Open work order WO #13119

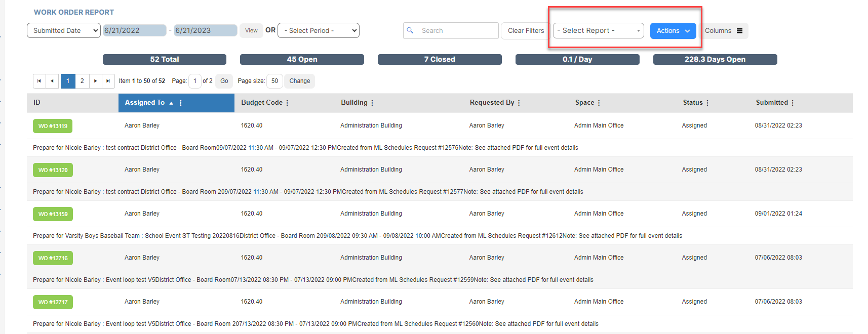coord(53,126)
